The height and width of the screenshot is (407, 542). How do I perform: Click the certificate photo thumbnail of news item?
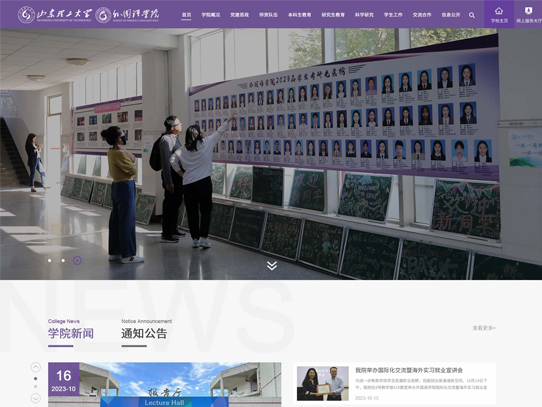point(323,383)
